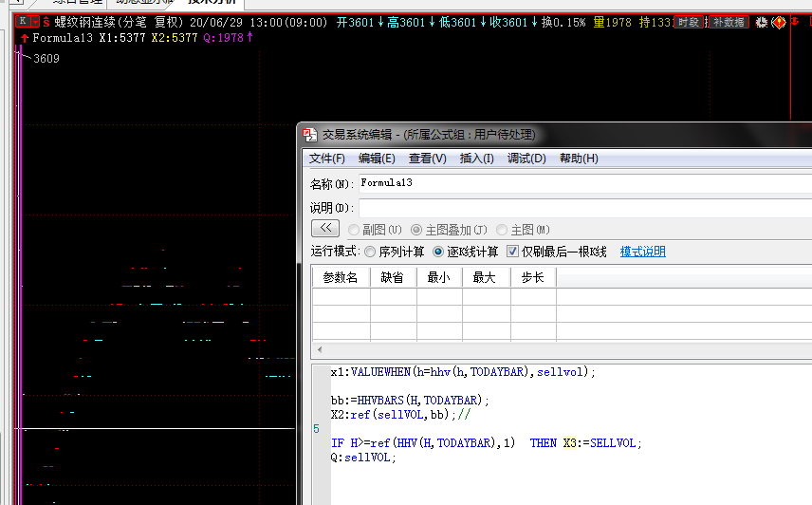
Task: Open the 编辑(E) menu
Action: (377, 159)
